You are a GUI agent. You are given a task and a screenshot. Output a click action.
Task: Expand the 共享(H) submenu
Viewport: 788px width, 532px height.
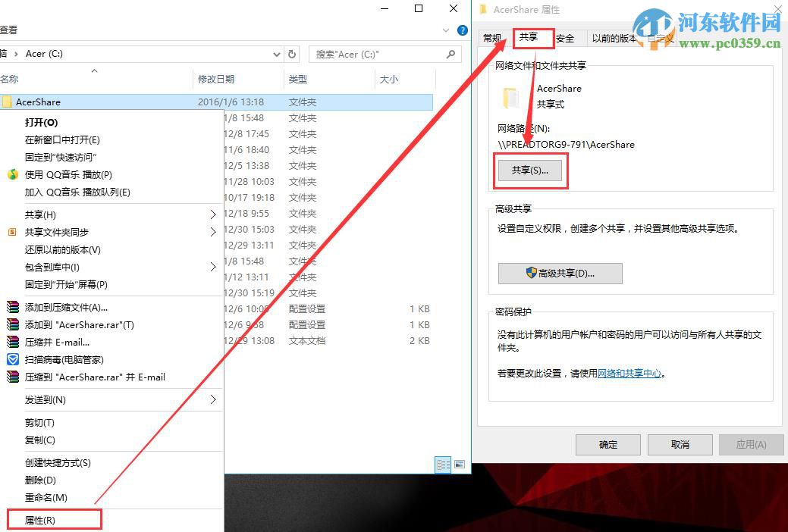click(214, 214)
